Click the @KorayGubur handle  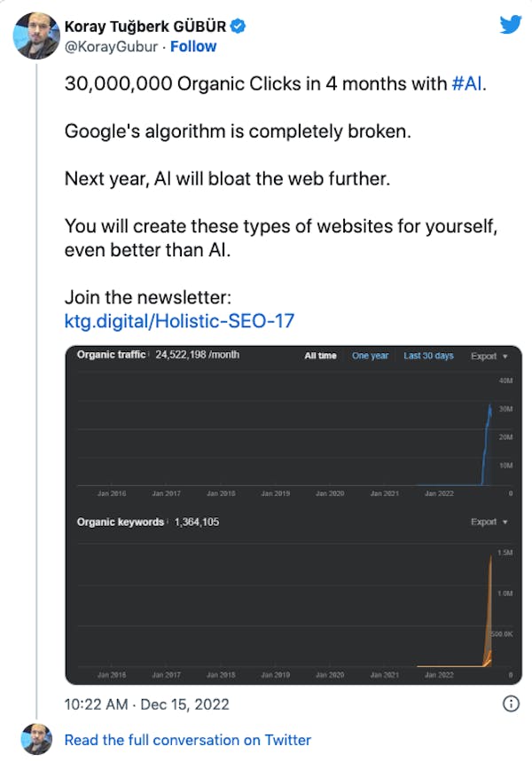point(113,45)
